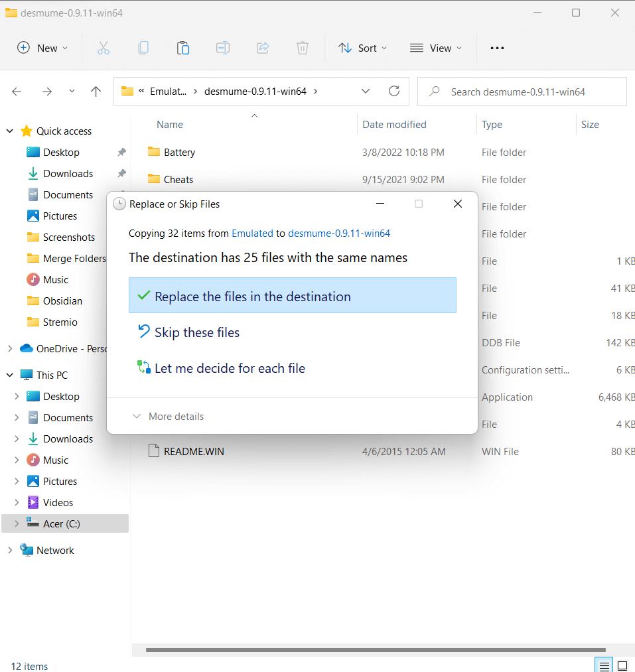The width and height of the screenshot is (635, 672).
Task: Open the View dropdown menu
Action: click(x=436, y=48)
